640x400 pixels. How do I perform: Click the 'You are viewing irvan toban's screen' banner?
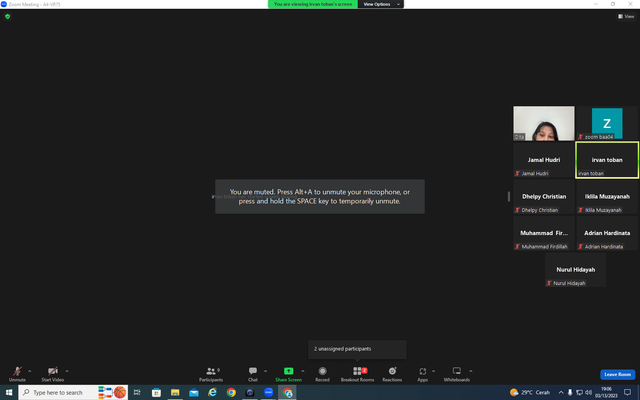point(313,4)
